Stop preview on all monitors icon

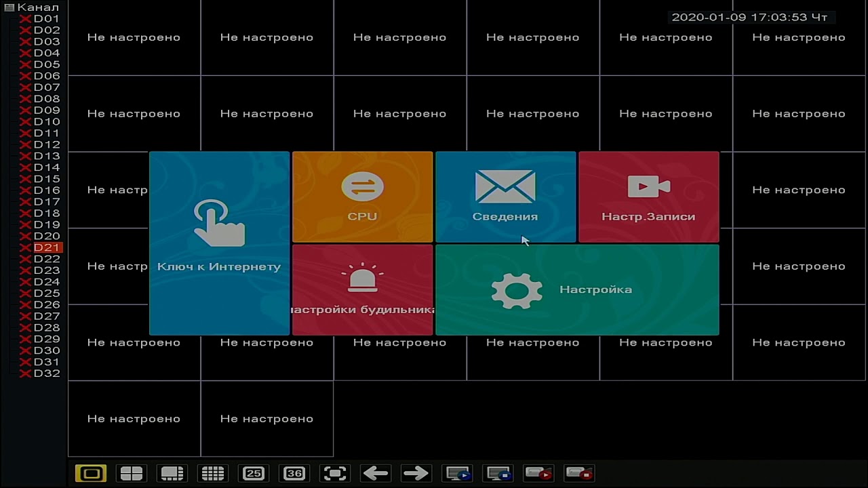498,473
